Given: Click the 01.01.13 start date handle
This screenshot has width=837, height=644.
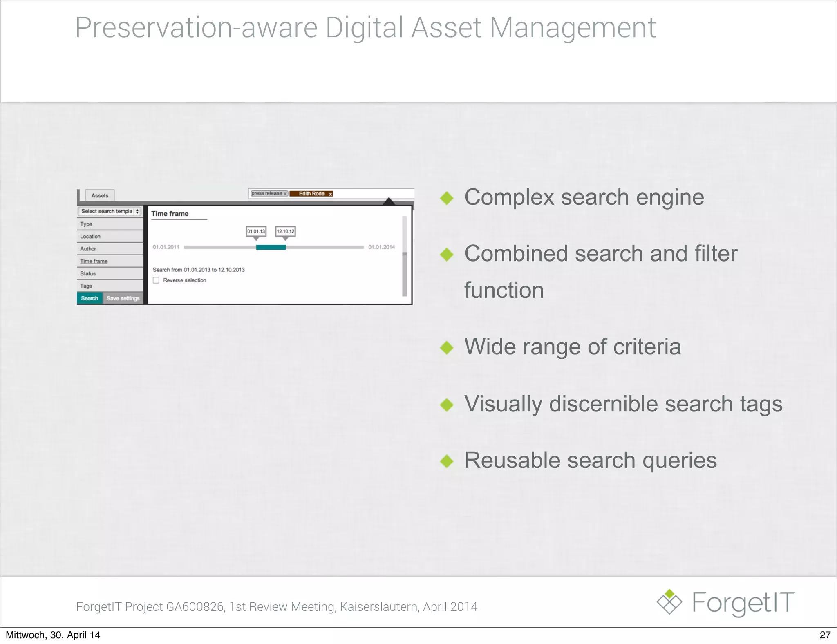Looking at the screenshot, I should [256, 232].
